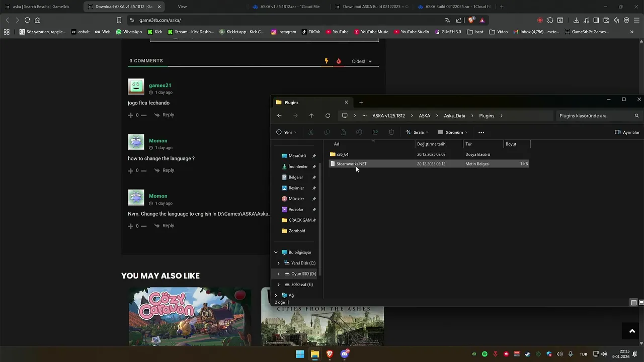Open the Leo AI sparkle icon
Screen dimensions: 644x362
pos(616,20)
